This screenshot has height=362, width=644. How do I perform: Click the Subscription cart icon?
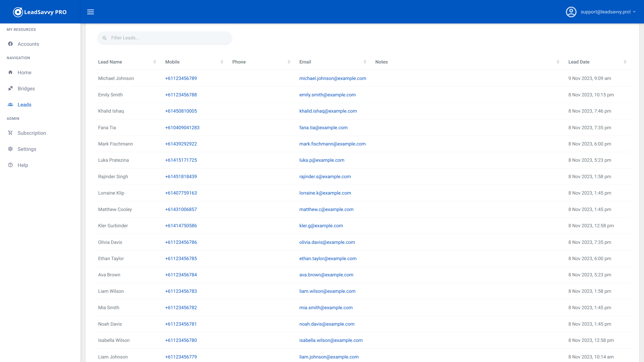(x=10, y=133)
